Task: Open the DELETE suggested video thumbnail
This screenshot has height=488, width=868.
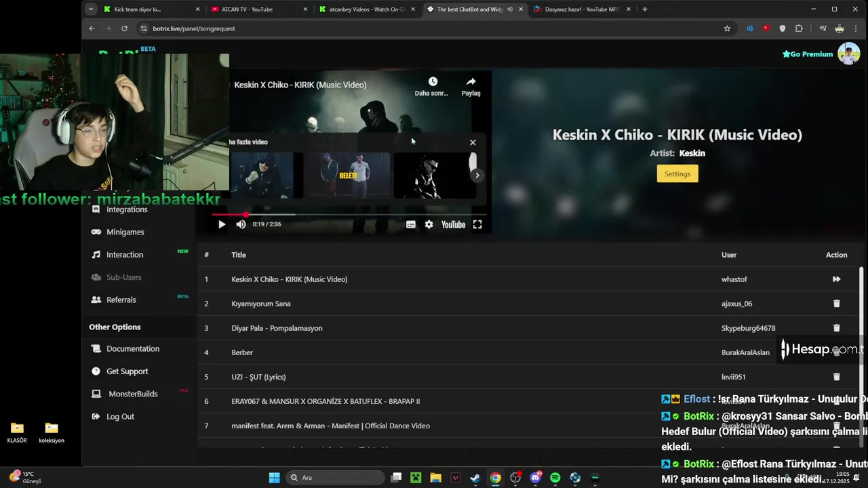Action: 348,175
